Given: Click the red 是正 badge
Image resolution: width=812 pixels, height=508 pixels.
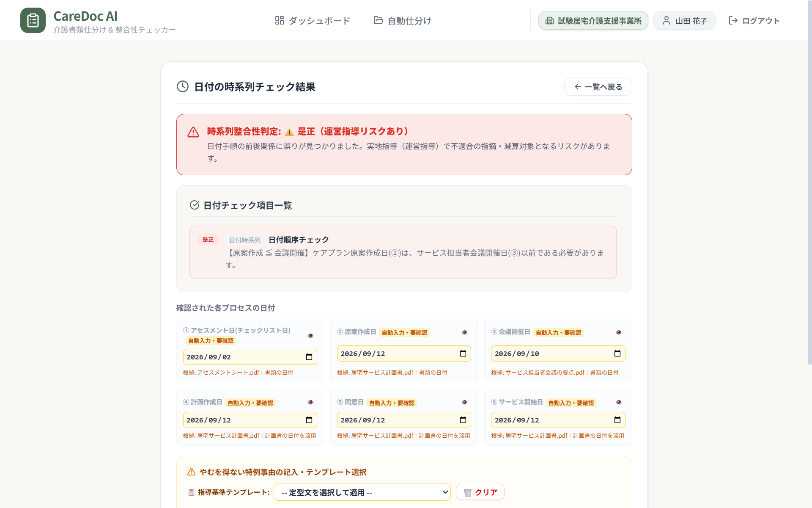Looking at the screenshot, I should click(x=208, y=240).
